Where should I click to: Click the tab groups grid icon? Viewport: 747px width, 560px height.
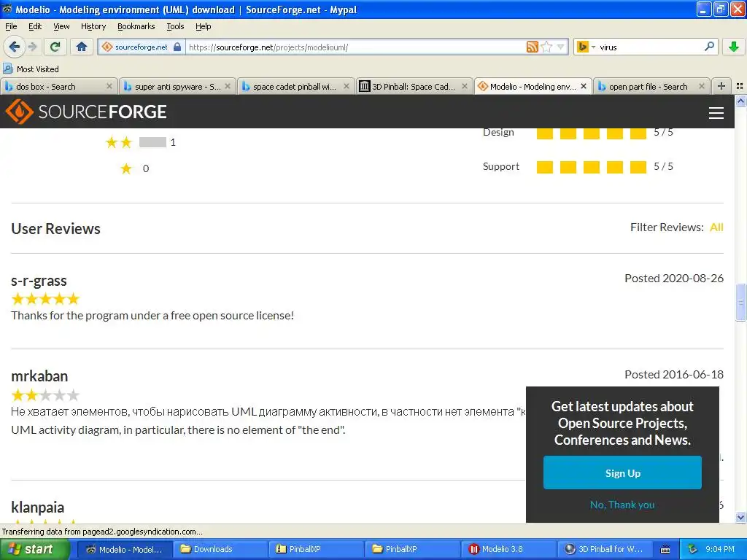click(740, 86)
